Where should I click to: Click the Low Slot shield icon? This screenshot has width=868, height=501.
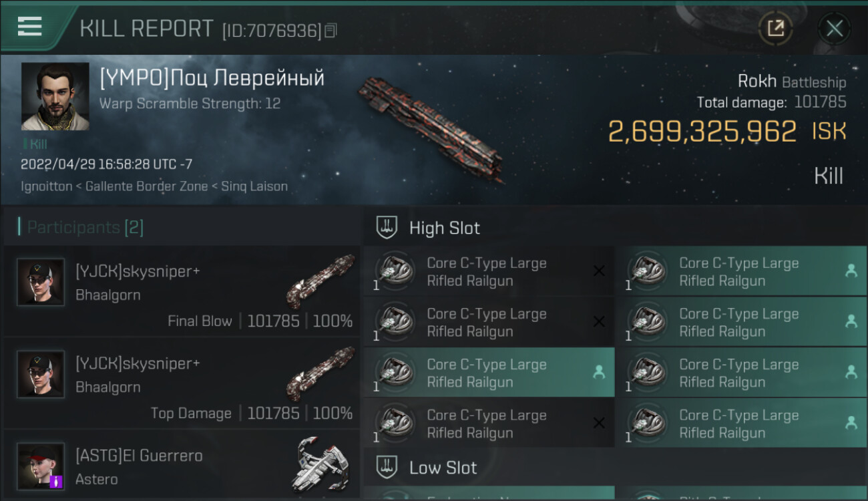387,467
